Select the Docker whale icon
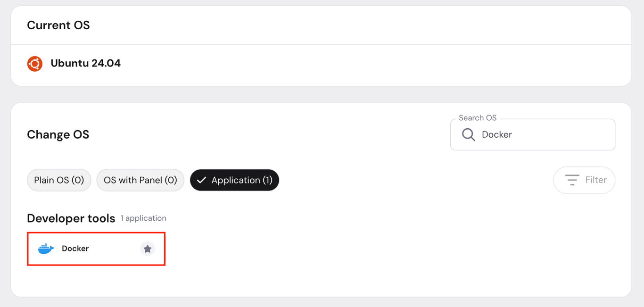 click(x=46, y=249)
